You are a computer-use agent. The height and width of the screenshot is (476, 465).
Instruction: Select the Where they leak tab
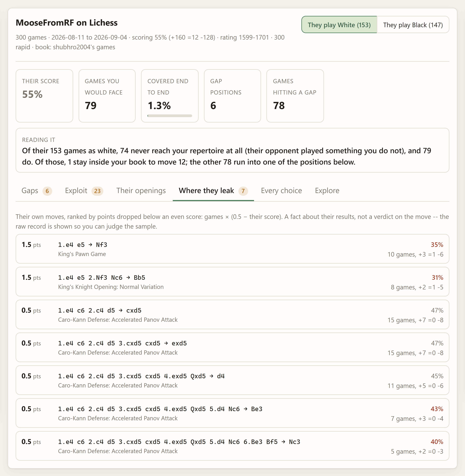213,191
